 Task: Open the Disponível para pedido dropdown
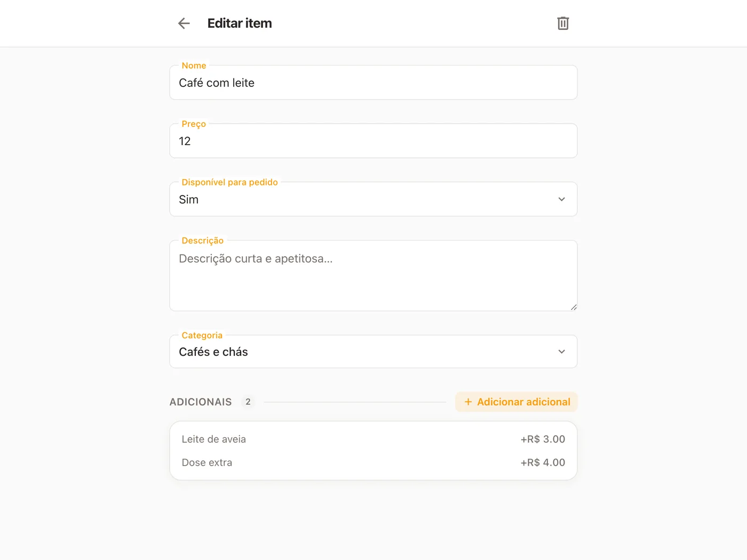tap(373, 199)
